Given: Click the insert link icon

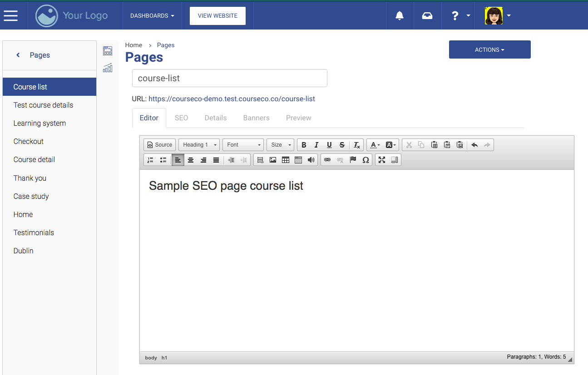Looking at the screenshot, I should click(327, 160).
